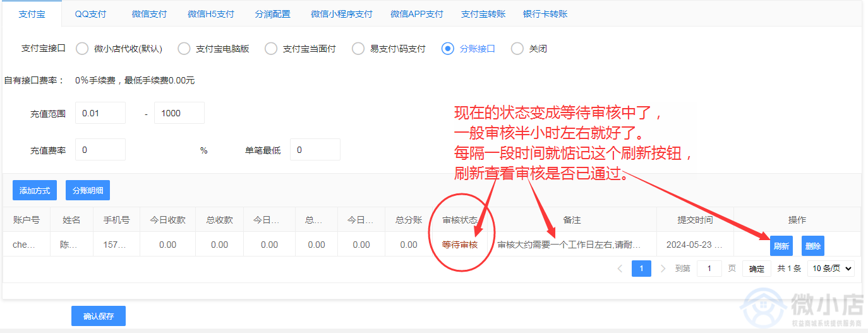Click the 备注 column header
The height and width of the screenshot is (333, 868).
pos(572,220)
